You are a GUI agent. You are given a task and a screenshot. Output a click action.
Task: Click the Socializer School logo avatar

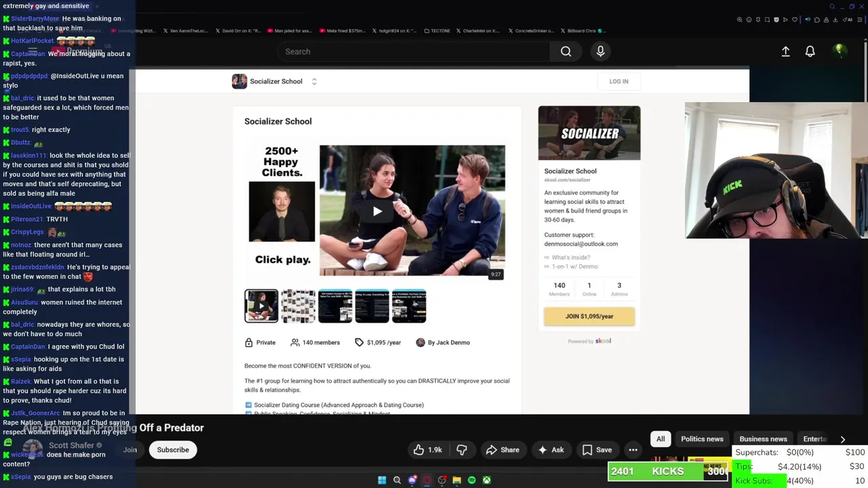click(239, 81)
